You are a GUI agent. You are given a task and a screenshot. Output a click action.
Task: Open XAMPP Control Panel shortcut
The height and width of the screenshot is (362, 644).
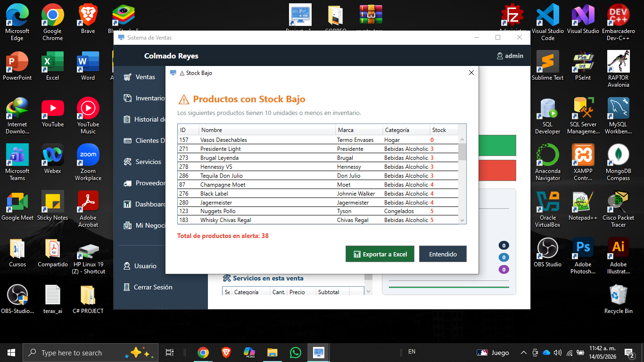(583, 162)
